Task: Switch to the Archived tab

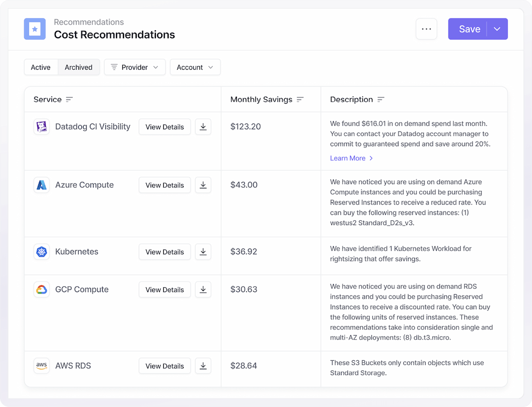Action: (79, 68)
